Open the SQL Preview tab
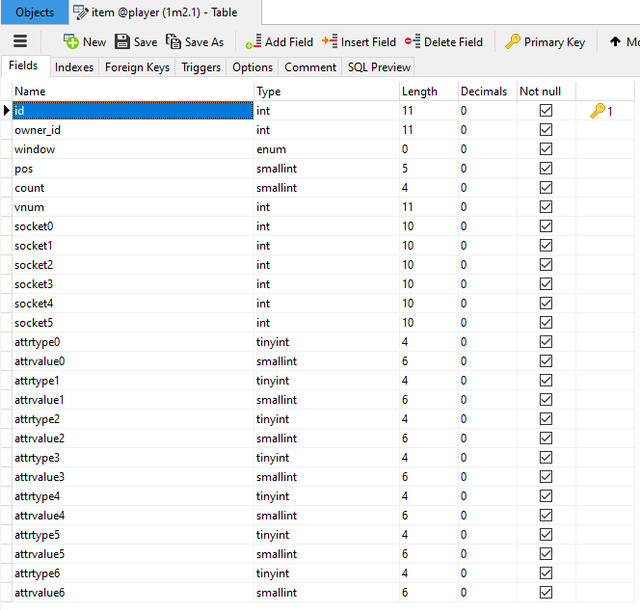 pyautogui.click(x=379, y=67)
